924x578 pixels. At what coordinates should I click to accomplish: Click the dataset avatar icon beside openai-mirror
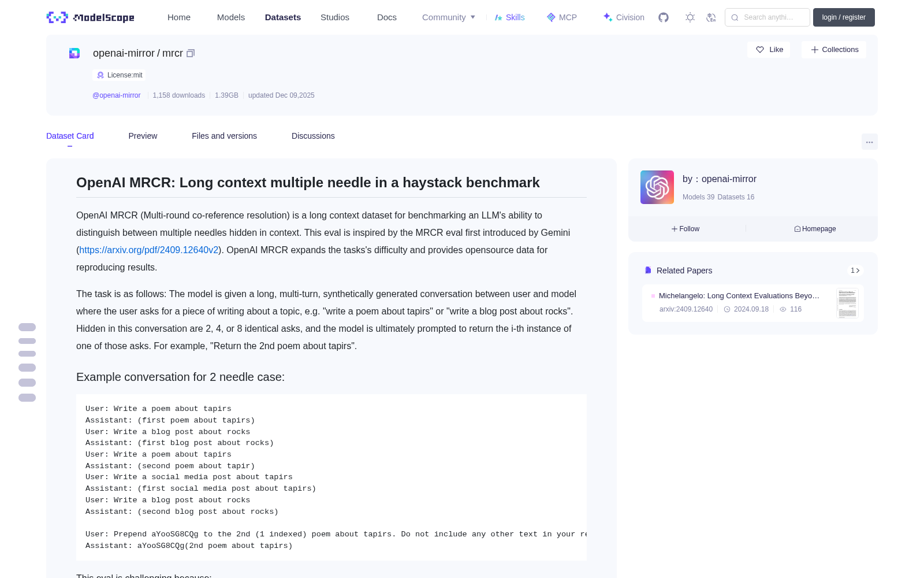coord(74,53)
